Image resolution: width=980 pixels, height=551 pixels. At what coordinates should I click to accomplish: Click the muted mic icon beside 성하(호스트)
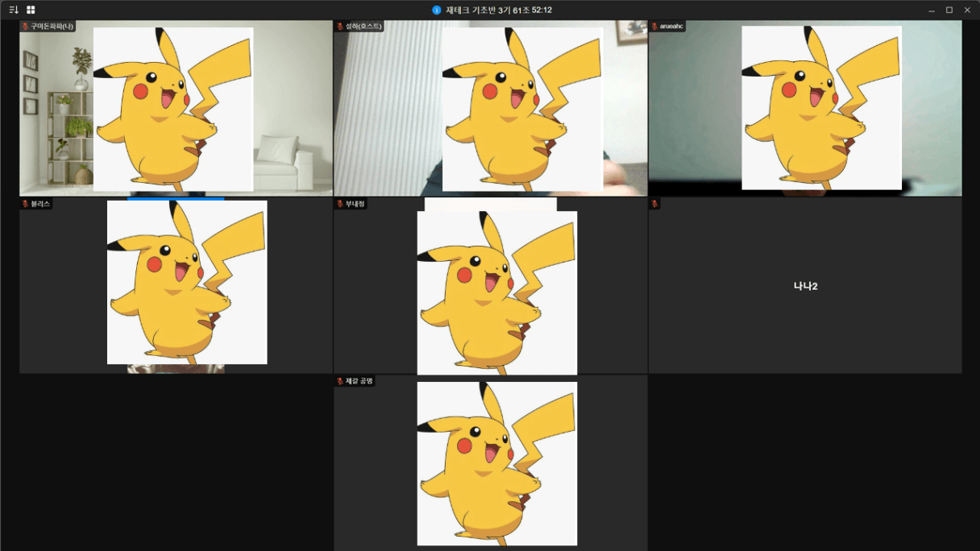tap(340, 27)
